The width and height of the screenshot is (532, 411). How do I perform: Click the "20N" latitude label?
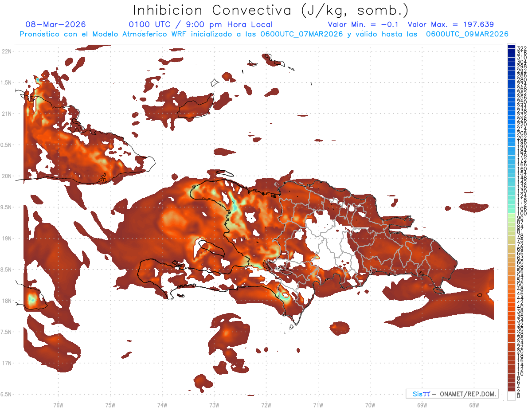point(7,176)
